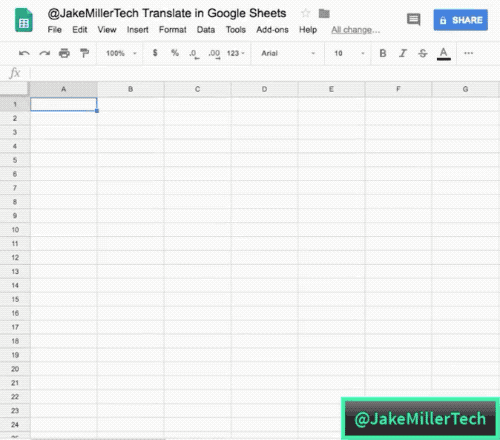Open the comments icon
Screen dimensions: 500x440
pos(413,20)
